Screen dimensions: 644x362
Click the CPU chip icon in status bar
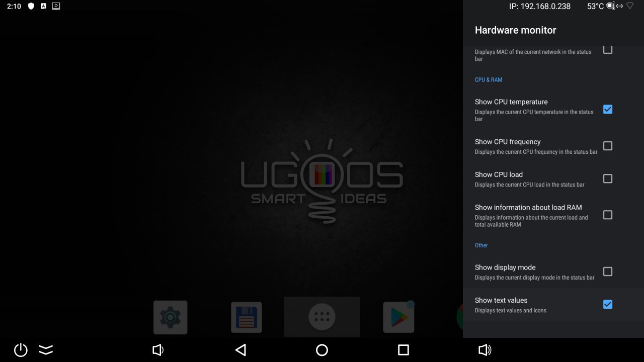tap(610, 6)
